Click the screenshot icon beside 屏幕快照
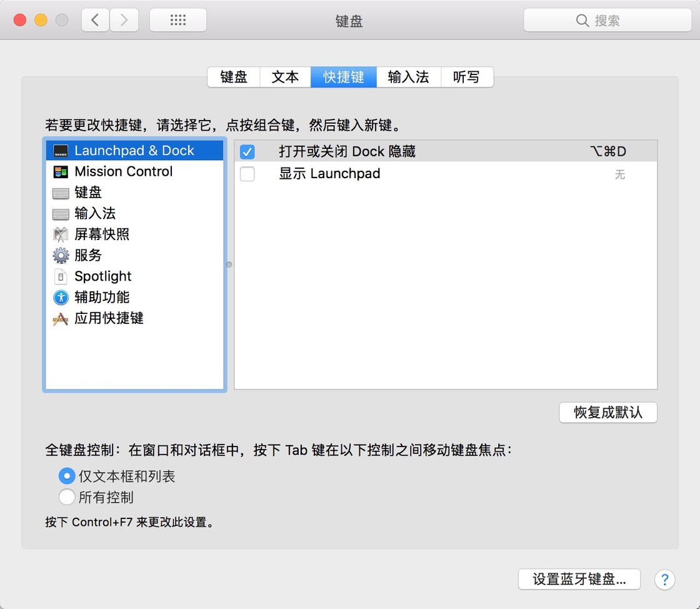Screen dimensions: 700x609 click(x=61, y=234)
